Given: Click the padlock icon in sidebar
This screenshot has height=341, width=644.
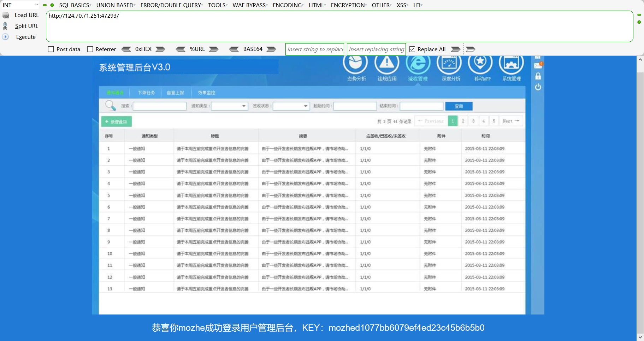Looking at the screenshot, I should 538,76.
